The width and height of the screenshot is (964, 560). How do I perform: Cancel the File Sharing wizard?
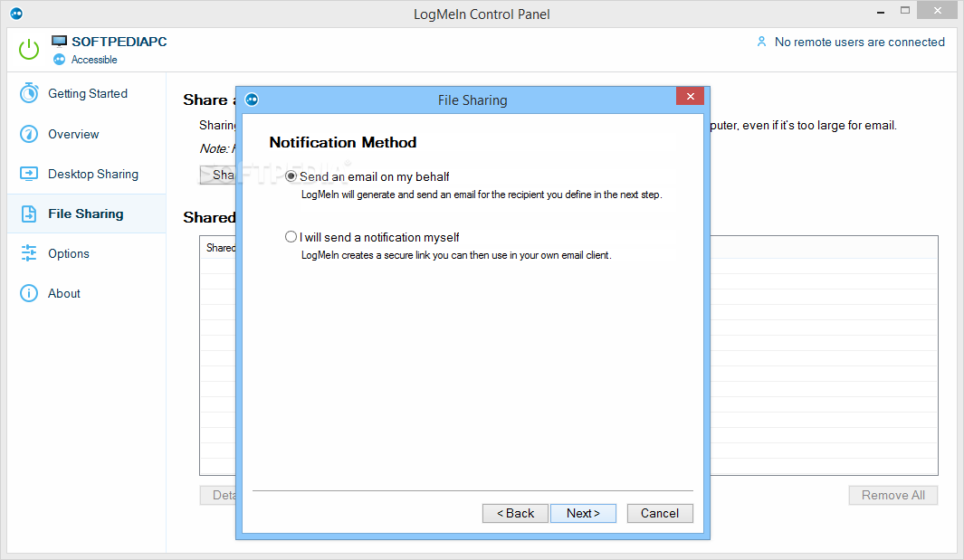[660, 513]
